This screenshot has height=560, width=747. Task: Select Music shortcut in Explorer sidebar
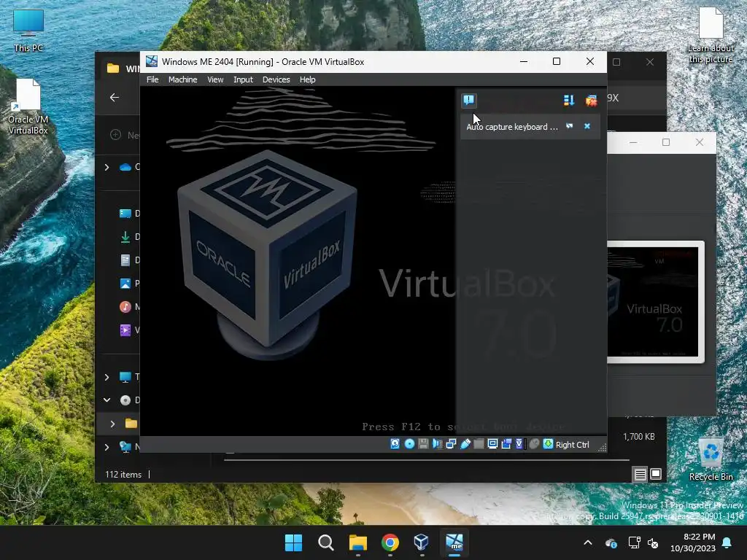(125, 307)
